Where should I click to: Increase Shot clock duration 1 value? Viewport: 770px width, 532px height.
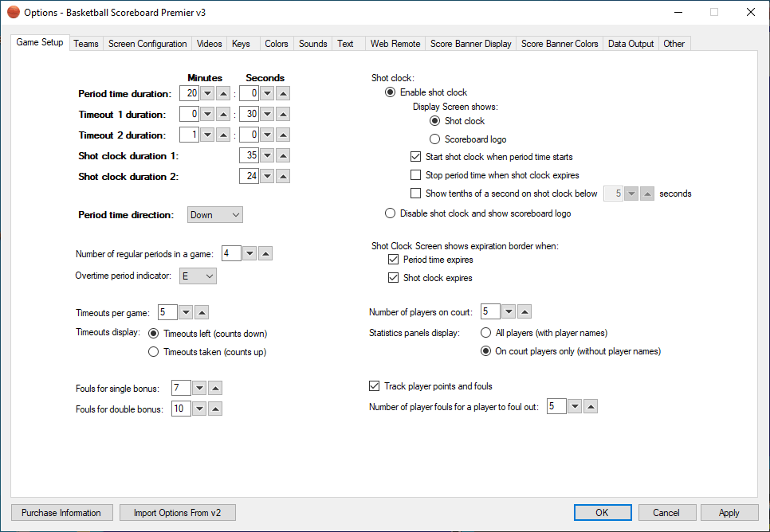[283, 155]
